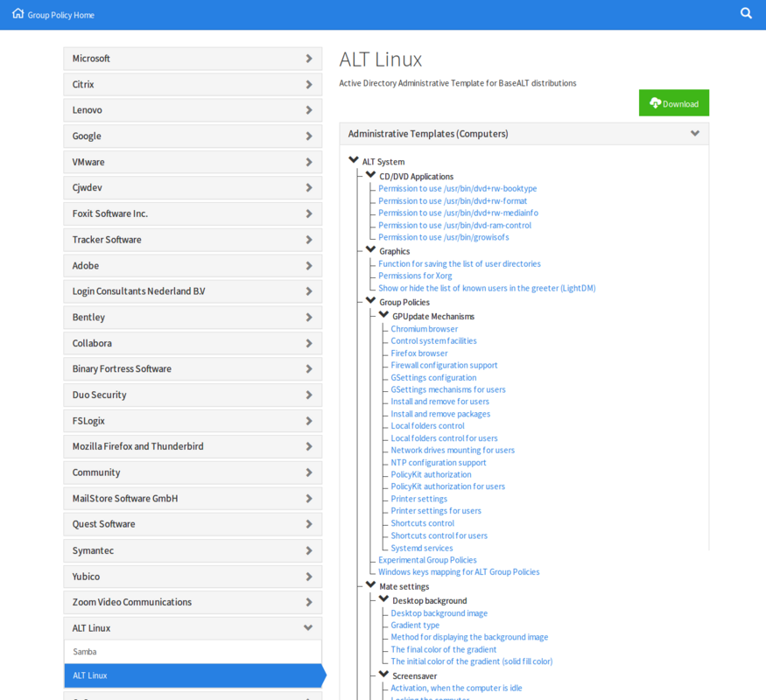Collapse the Graphics tree node
Screen dimensions: 766x700
[x=371, y=250]
